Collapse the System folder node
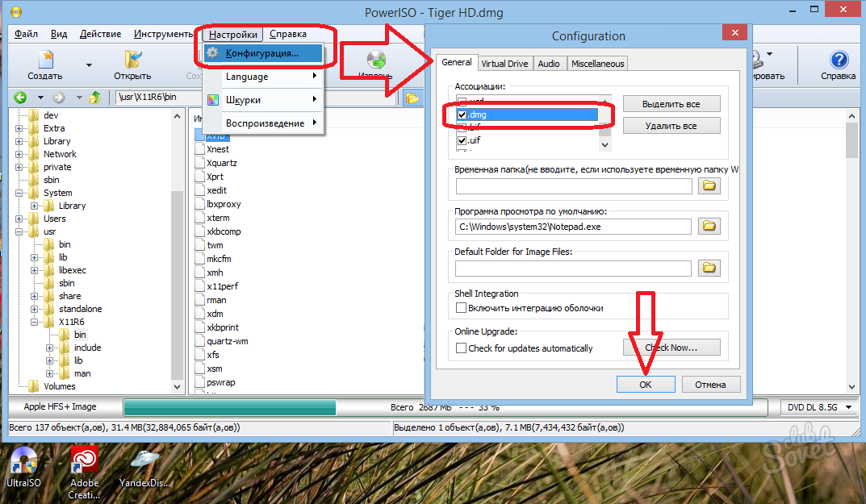This screenshot has width=866, height=504. pos(19,193)
